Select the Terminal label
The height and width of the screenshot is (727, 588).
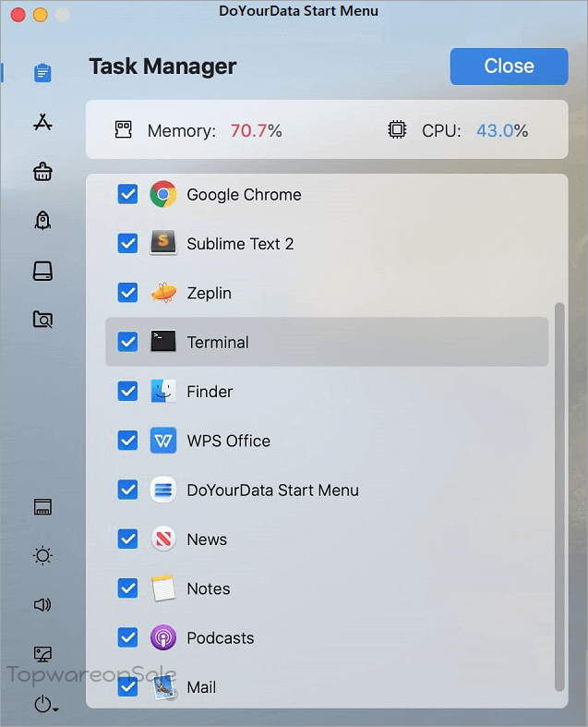coord(218,343)
